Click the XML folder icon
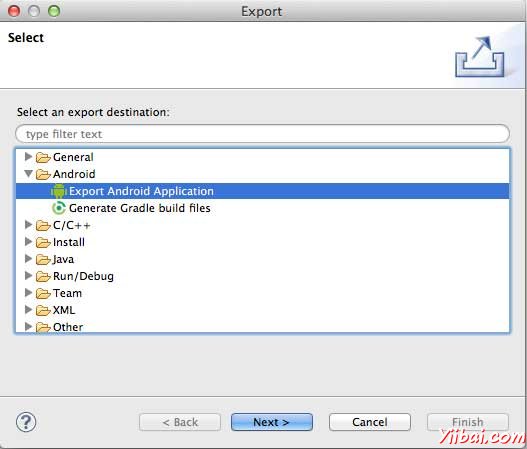Image resolution: width=527 pixels, height=449 pixels. pos(43,310)
